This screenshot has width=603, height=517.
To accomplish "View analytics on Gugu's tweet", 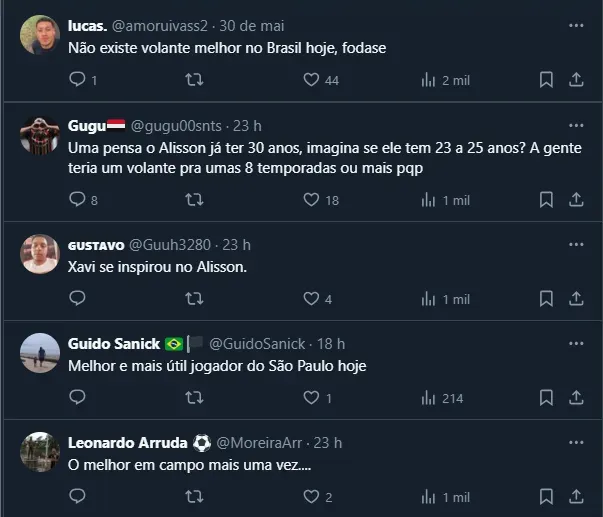I will click(428, 200).
